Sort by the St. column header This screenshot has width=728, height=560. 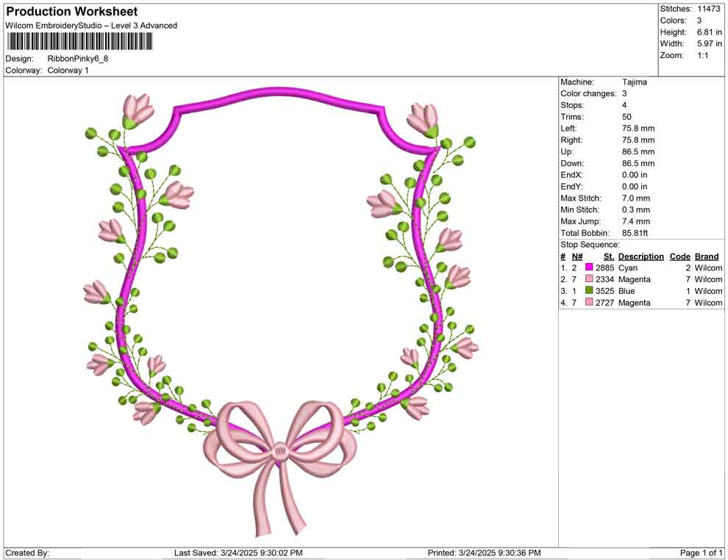coord(608,256)
